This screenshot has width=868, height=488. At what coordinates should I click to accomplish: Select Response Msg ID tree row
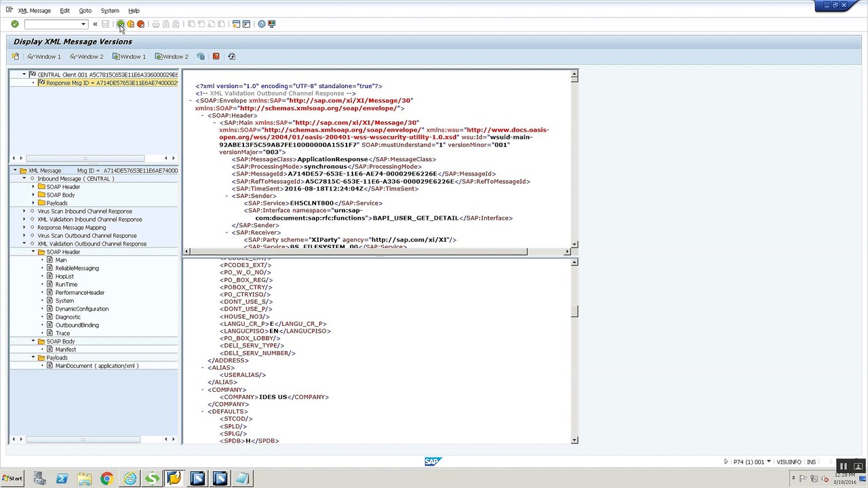tap(107, 83)
